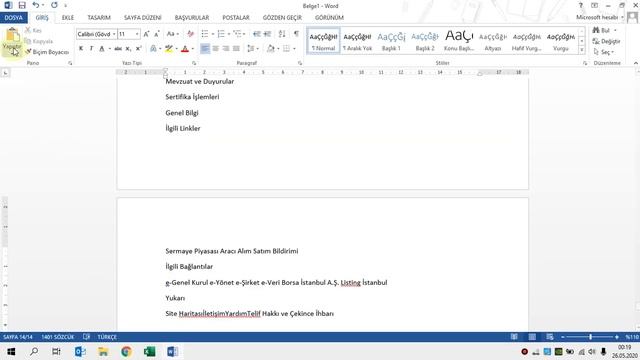Click the red font color swatch
640x360 pixels.
coord(185,49)
